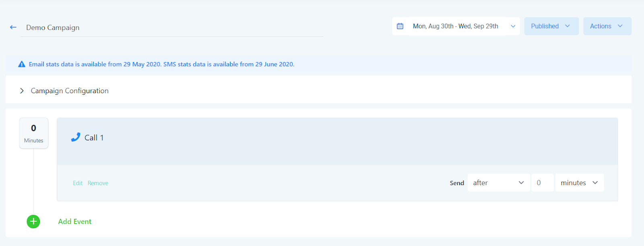The height and width of the screenshot is (246, 644).
Task: Click the delay number input field
Action: point(543,183)
